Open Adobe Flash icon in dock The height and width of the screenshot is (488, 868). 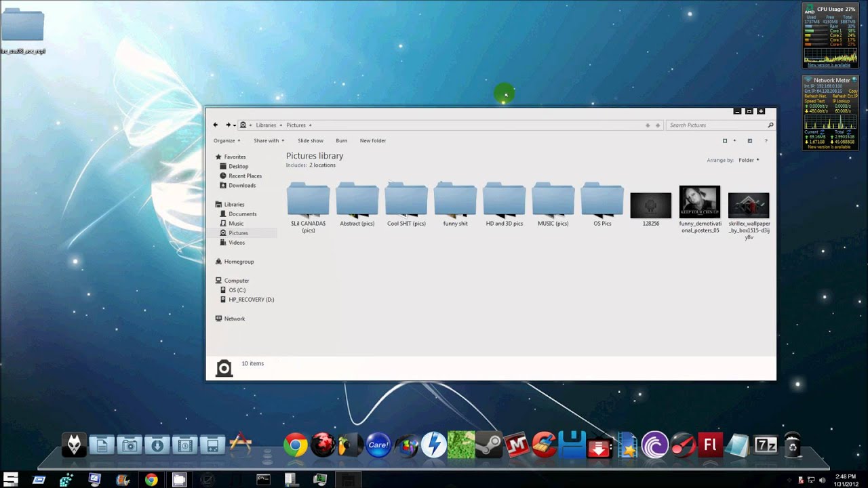point(711,445)
